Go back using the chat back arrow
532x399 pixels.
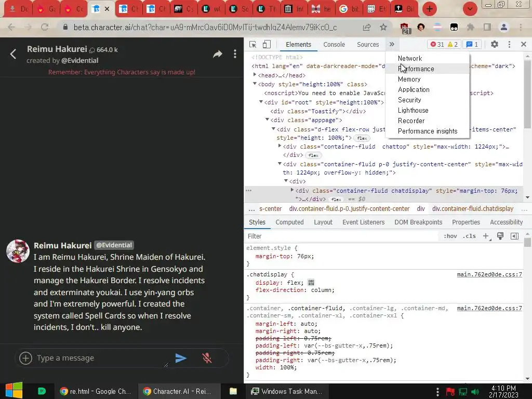13,54
